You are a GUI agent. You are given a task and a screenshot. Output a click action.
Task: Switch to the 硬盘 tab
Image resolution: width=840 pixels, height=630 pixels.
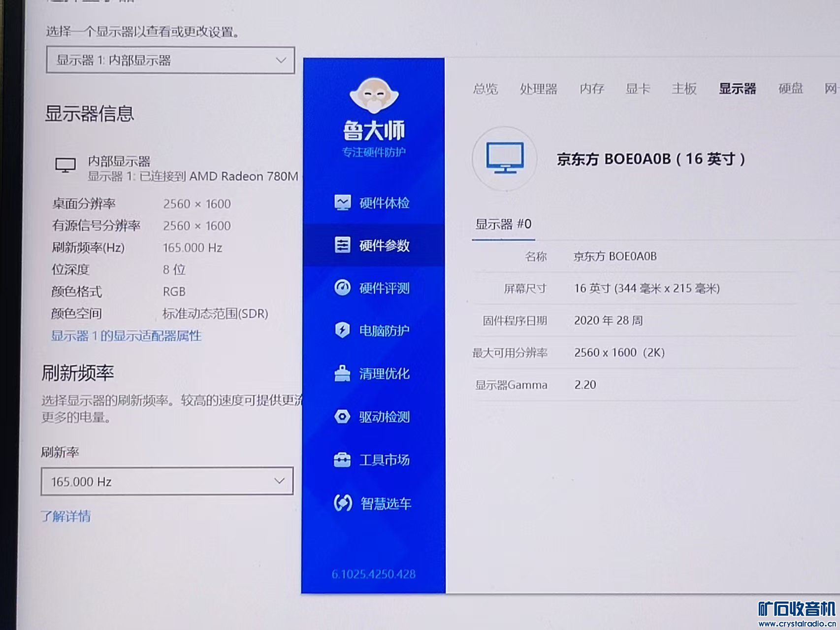pos(790,89)
